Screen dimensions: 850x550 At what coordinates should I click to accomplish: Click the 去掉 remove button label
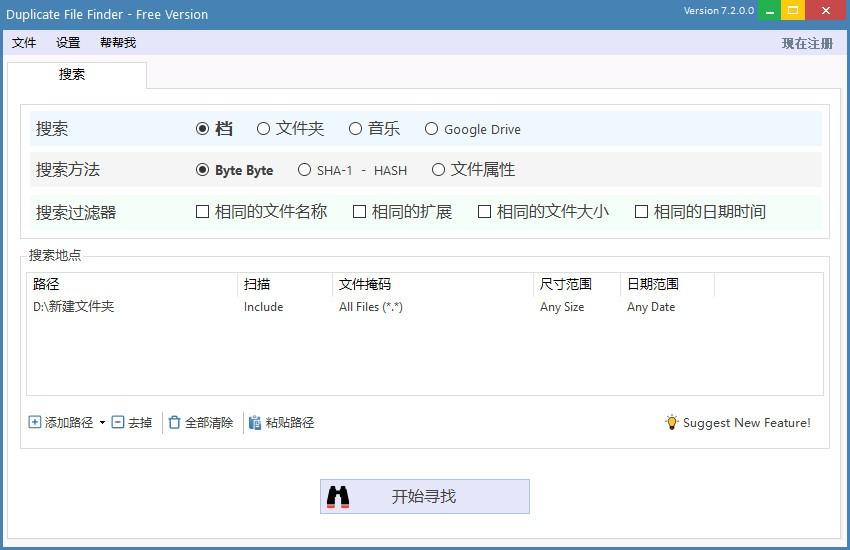[x=140, y=423]
